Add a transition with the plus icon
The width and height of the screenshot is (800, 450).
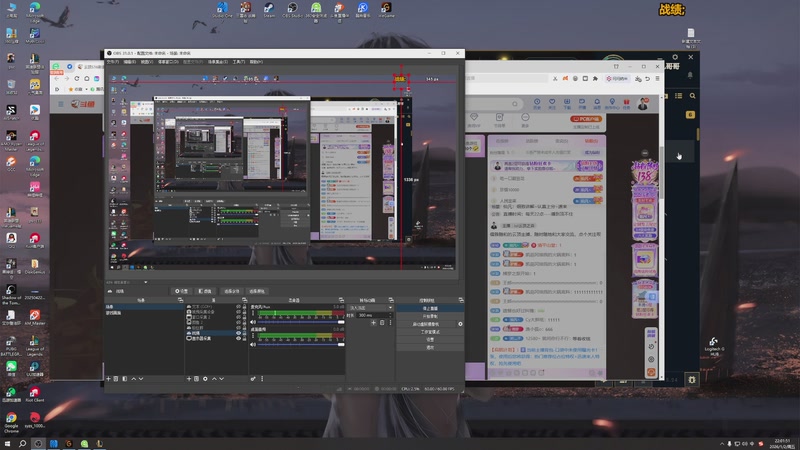[x=373, y=322]
